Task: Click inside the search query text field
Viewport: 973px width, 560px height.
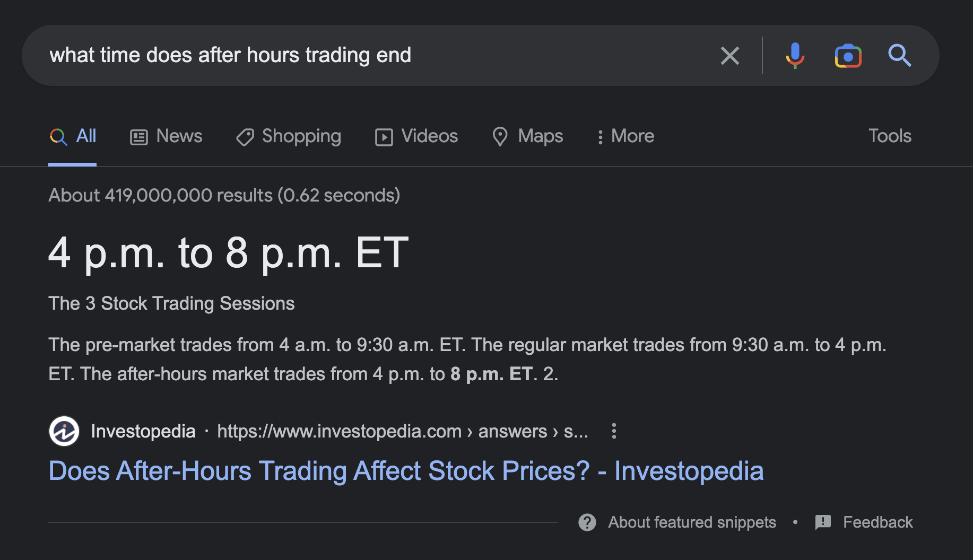Action: point(371,55)
